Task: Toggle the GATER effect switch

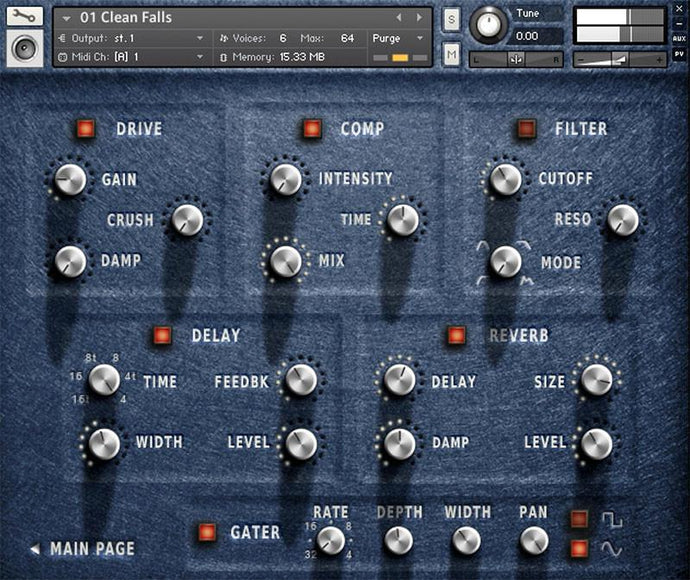Action: click(207, 532)
